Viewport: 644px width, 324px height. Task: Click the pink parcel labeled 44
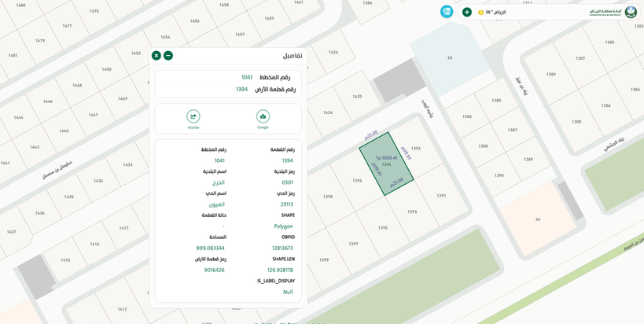click(537, 218)
